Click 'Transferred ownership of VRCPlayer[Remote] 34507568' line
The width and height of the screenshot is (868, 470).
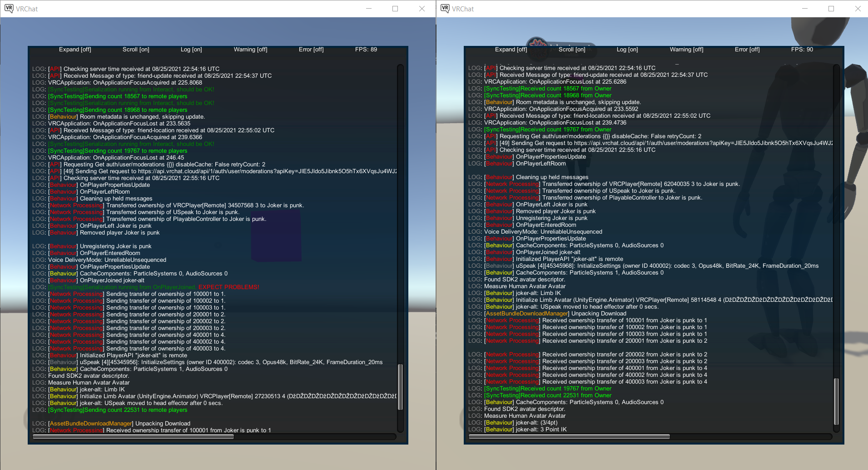(168, 205)
